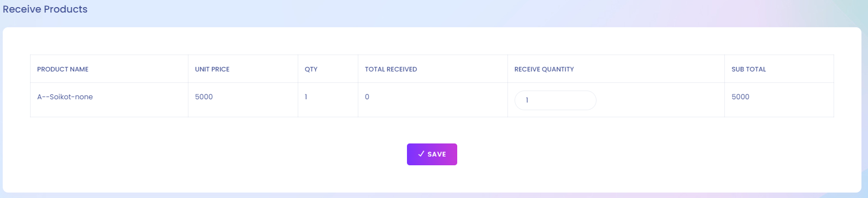868x198 pixels.
Task: Click the Save button
Action: pyautogui.click(x=432, y=154)
